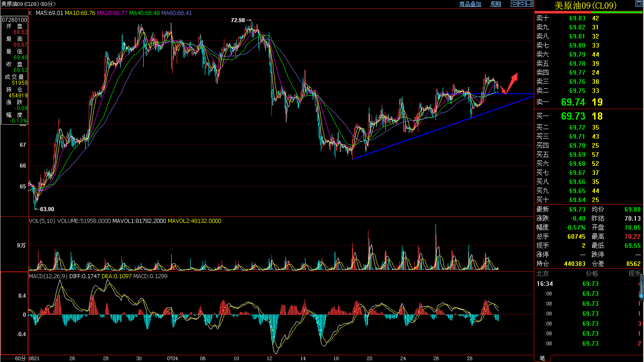Select the 买五 69.69 bid row

click(x=589, y=154)
